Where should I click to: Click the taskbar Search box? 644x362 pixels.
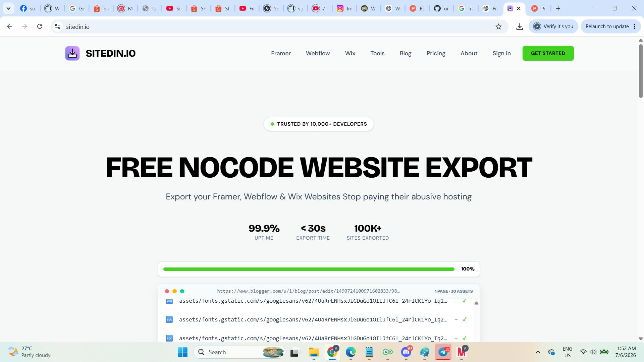coord(239,352)
